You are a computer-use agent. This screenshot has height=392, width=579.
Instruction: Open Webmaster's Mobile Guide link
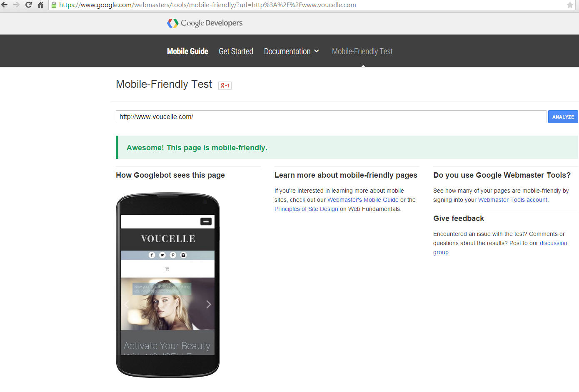tap(363, 200)
